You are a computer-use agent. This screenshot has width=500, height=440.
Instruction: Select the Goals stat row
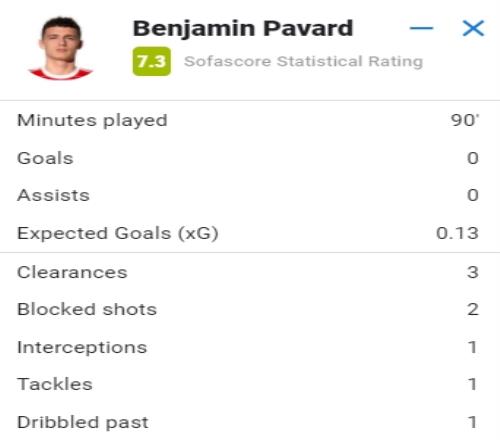[x=250, y=158]
